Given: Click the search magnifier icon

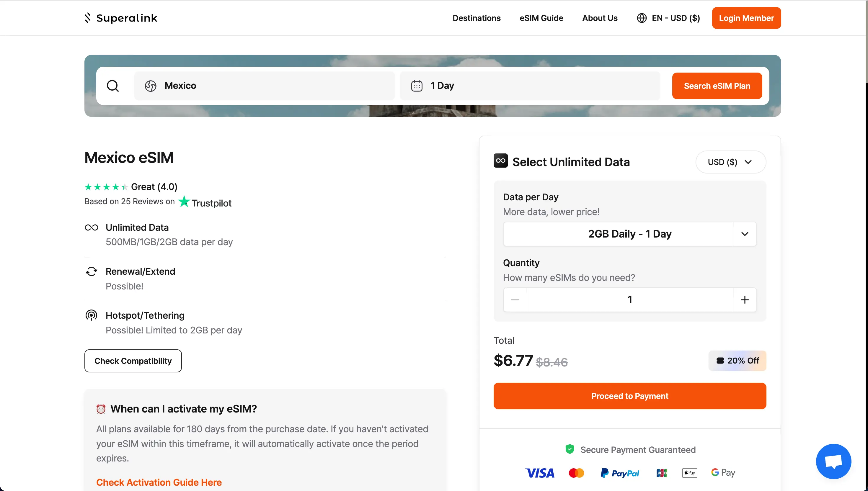Looking at the screenshot, I should click(113, 86).
